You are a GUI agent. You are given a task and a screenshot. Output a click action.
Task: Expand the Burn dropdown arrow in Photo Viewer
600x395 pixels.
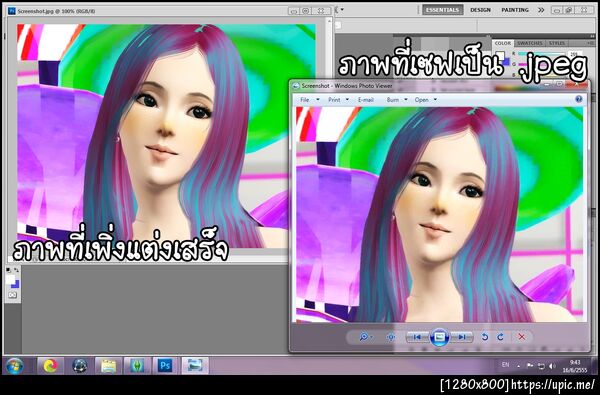pos(406,100)
